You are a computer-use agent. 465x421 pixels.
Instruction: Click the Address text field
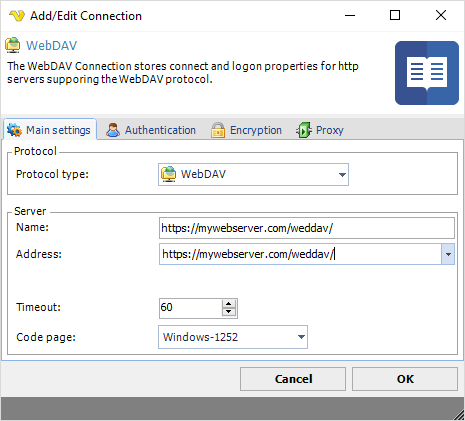click(300, 254)
